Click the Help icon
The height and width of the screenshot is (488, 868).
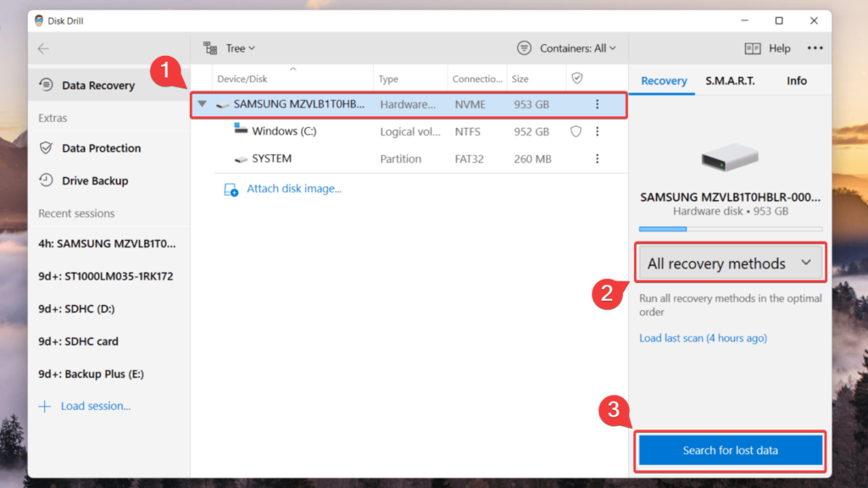(x=754, y=48)
